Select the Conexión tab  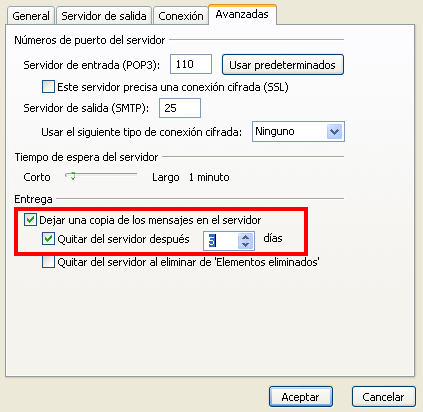click(x=181, y=16)
